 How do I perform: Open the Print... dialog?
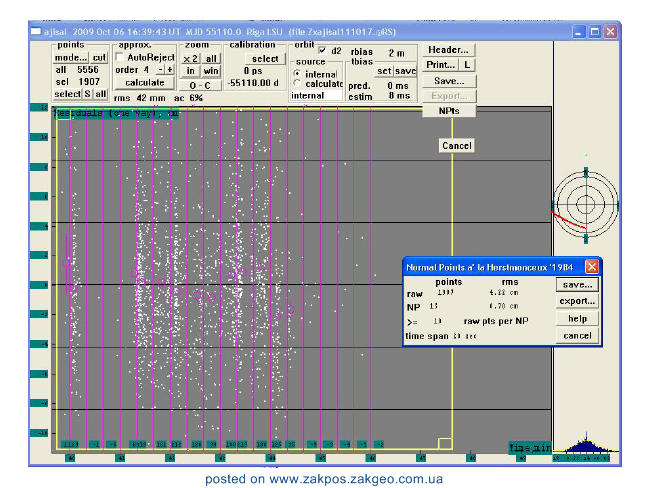click(x=440, y=65)
